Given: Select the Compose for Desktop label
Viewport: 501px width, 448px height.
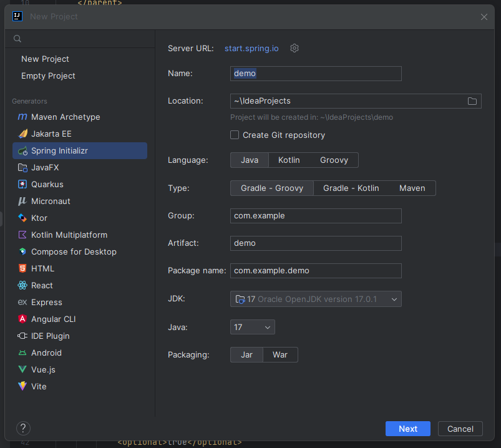Looking at the screenshot, I should 74,251.
